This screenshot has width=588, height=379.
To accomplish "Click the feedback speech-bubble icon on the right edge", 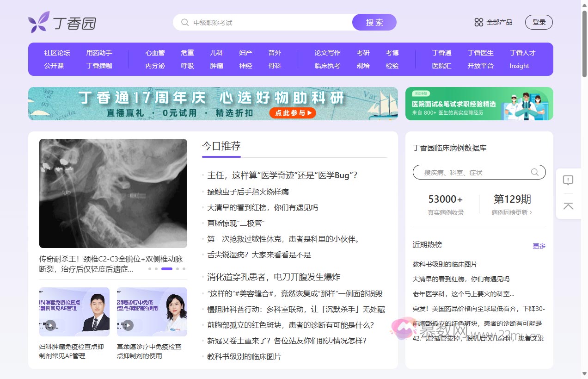I will (x=568, y=180).
